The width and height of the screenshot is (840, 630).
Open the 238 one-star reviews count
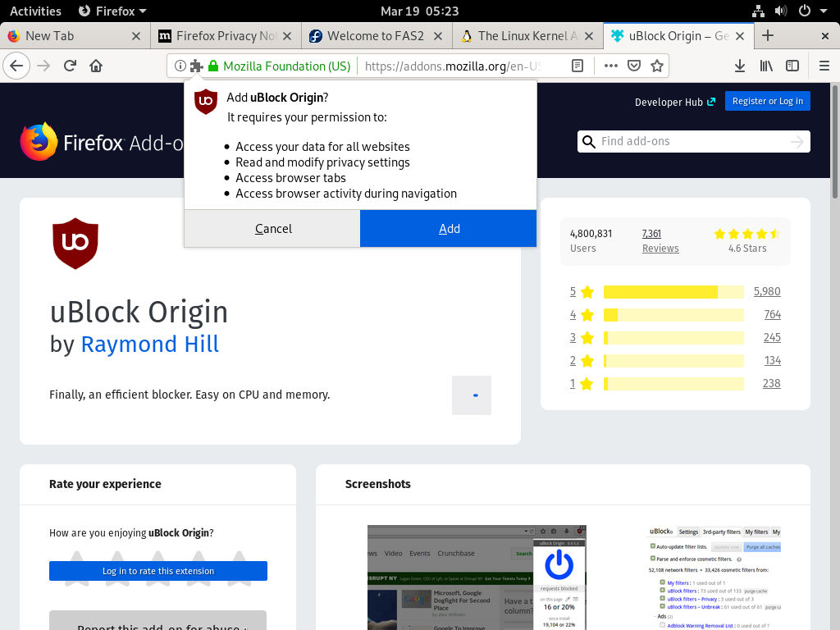[771, 384]
